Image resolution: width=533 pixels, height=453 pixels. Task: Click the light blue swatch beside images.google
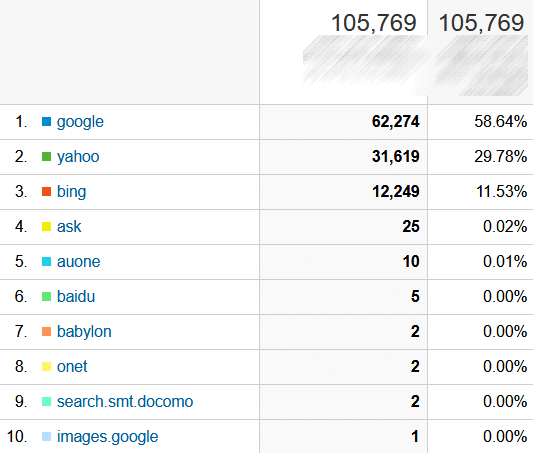click(x=46, y=437)
